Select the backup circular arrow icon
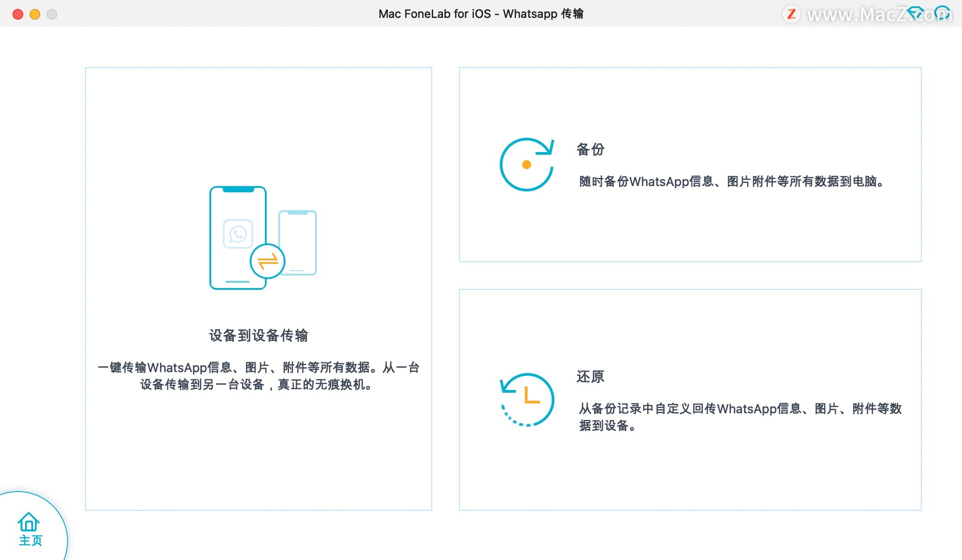The image size is (962, 560). 526,164
